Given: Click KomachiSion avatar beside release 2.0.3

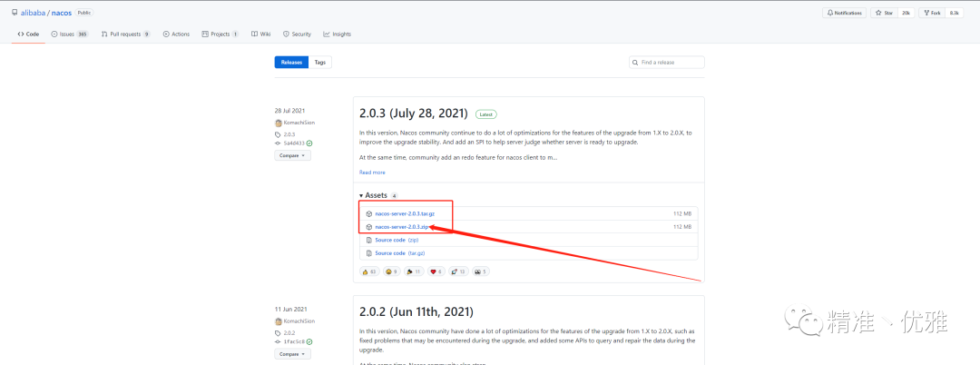Looking at the screenshot, I should click(x=279, y=123).
